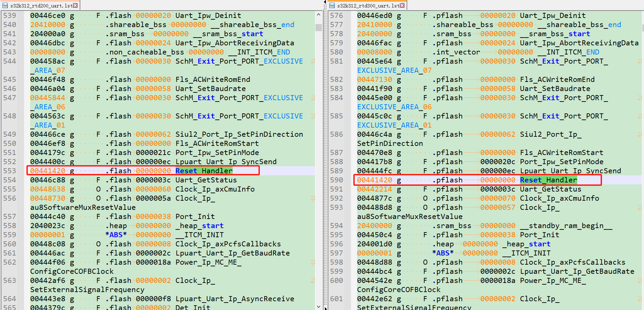Screen dimensions: 644x310
Task: Click line number 590 in the right pane
Action: tap(337, 180)
